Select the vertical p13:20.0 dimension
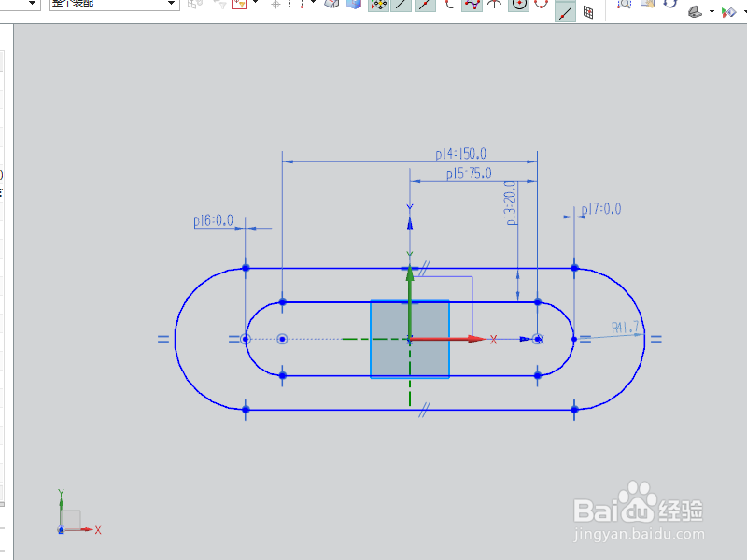747x560 pixels. 511,203
